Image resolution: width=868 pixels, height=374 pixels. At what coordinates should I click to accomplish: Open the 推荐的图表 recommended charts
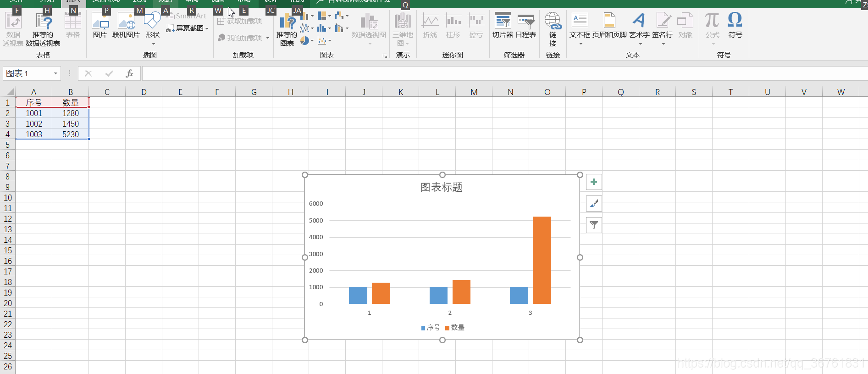point(287,29)
